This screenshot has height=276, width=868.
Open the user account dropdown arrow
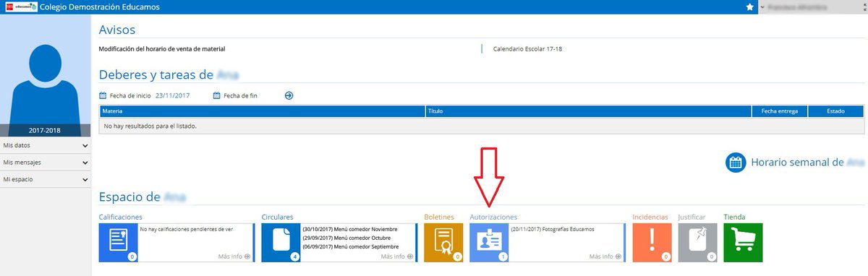(x=762, y=7)
